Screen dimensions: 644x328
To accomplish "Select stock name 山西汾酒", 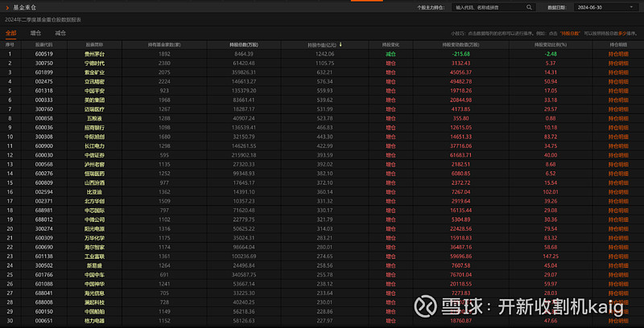I will click(94, 182).
